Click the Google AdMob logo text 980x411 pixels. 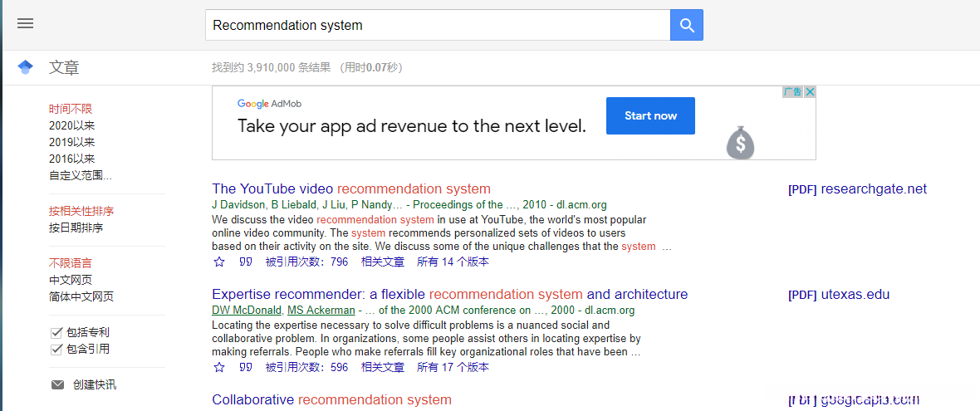[x=269, y=104]
